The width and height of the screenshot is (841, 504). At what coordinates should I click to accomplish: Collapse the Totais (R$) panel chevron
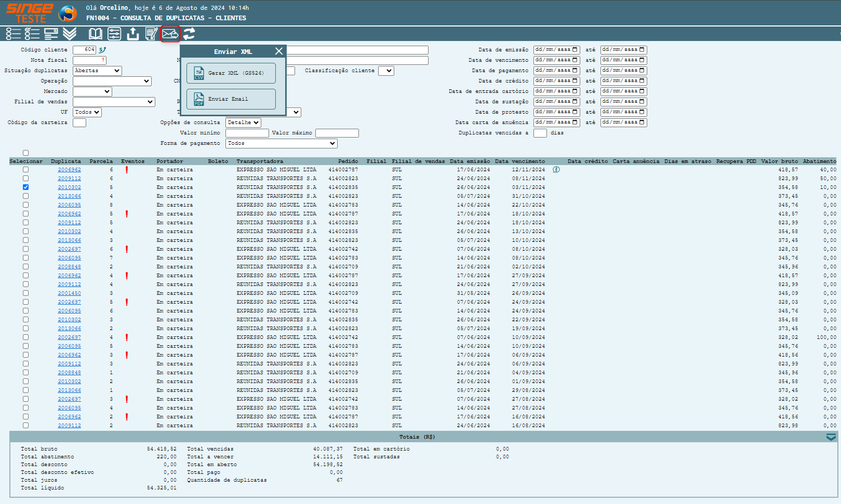pyautogui.click(x=831, y=437)
